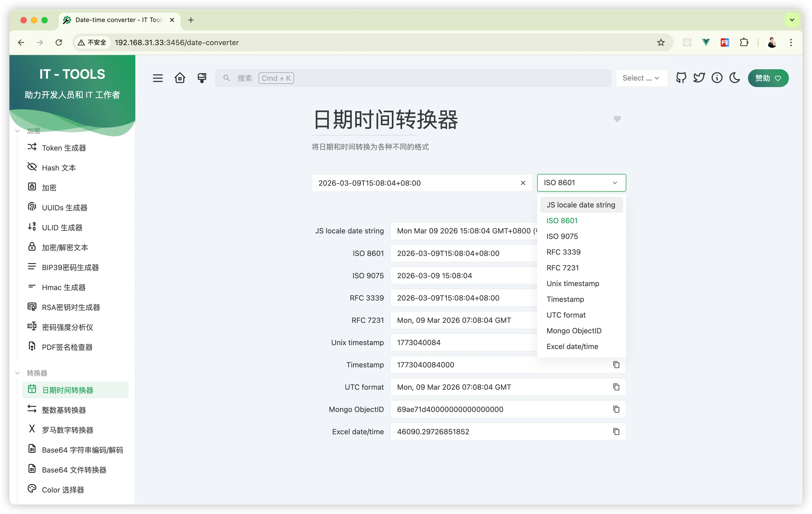Open 密码强度分析仪 tool

pos(75,327)
